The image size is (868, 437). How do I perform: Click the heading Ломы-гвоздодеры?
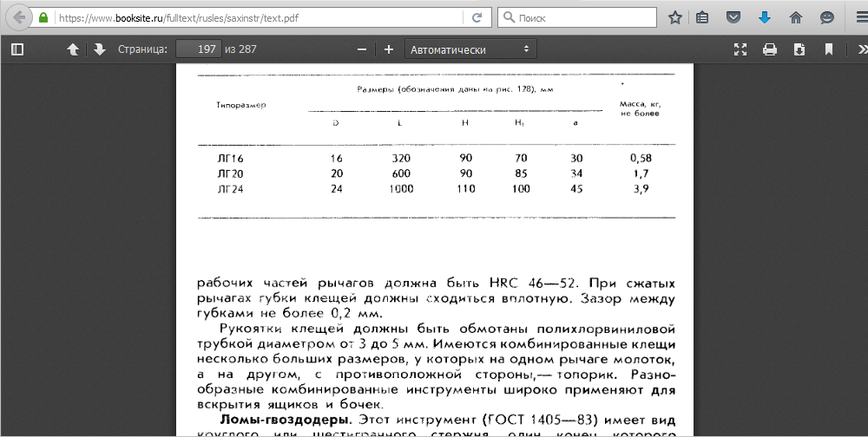tap(284, 420)
